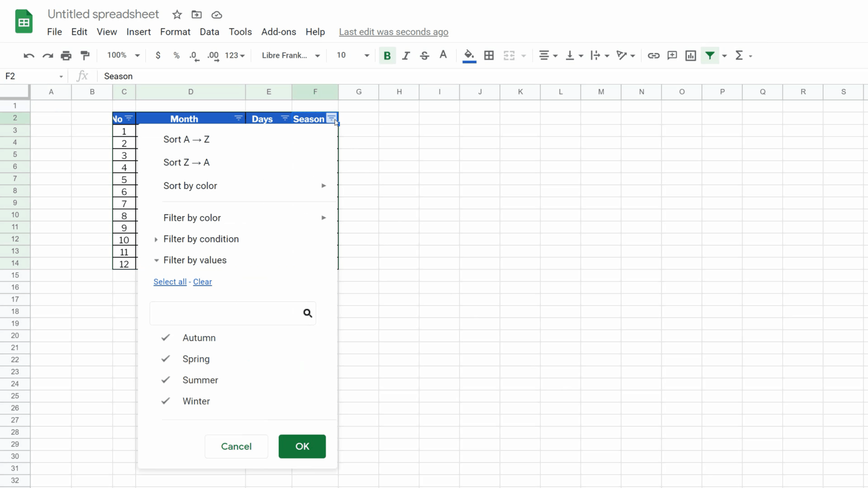Uncheck the Winter filter value
The width and height of the screenshot is (868, 488).
click(x=165, y=401)
